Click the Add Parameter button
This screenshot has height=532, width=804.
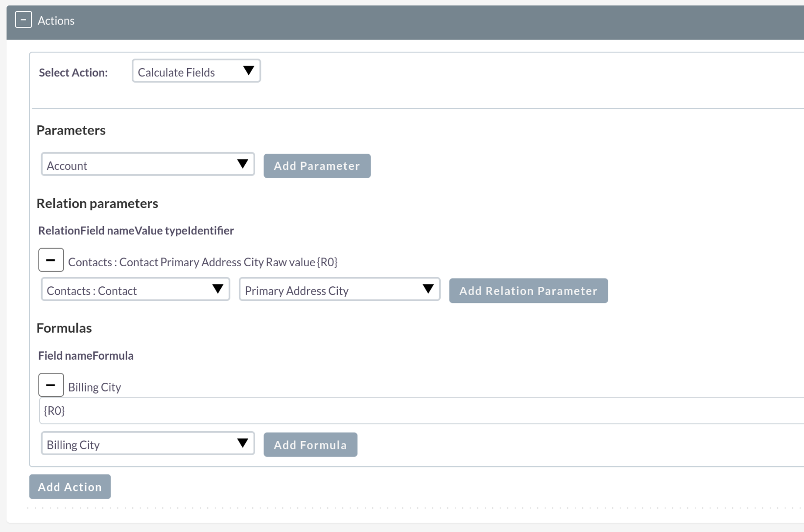[x=317, y=166]
